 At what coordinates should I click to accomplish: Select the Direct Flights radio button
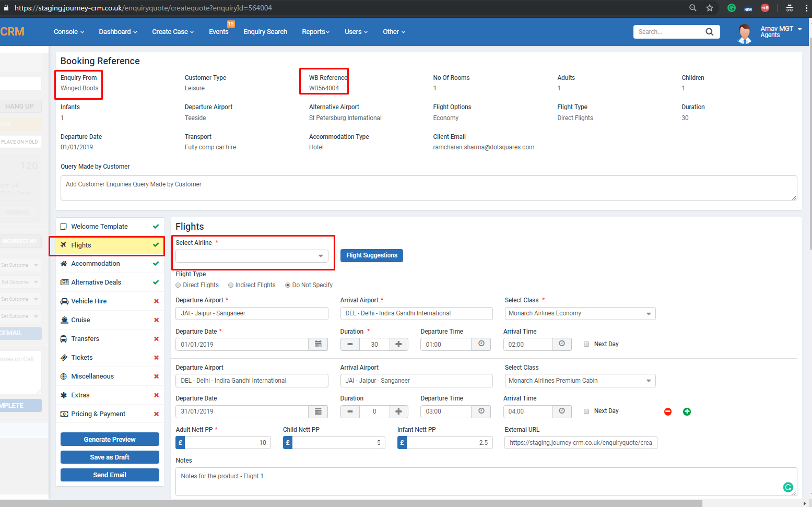coord(179,285)
